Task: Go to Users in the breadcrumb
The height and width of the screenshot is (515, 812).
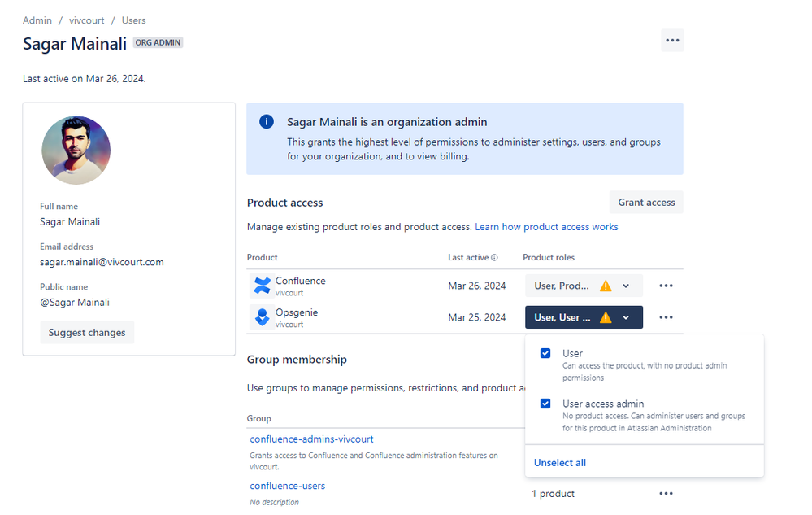Action: pyautogui.click(x=133, y=20)
